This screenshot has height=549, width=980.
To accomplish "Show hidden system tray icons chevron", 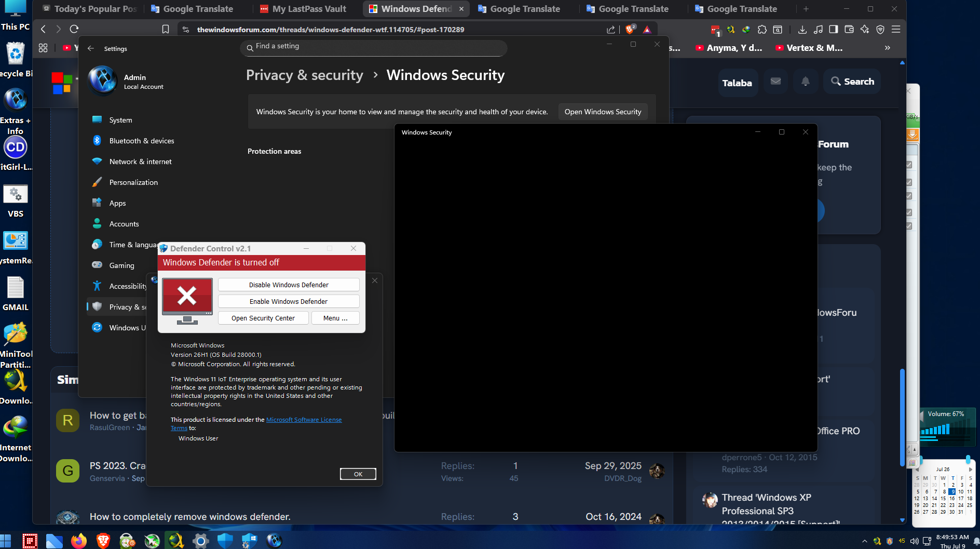I will pos(865,541).
